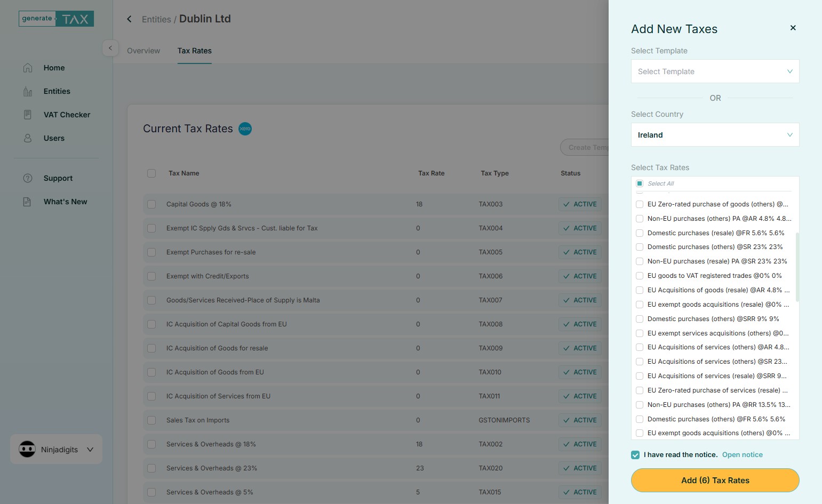822x504 pixels.
Task: Click the Support question mark icon
Action: [x=28, y=178]
